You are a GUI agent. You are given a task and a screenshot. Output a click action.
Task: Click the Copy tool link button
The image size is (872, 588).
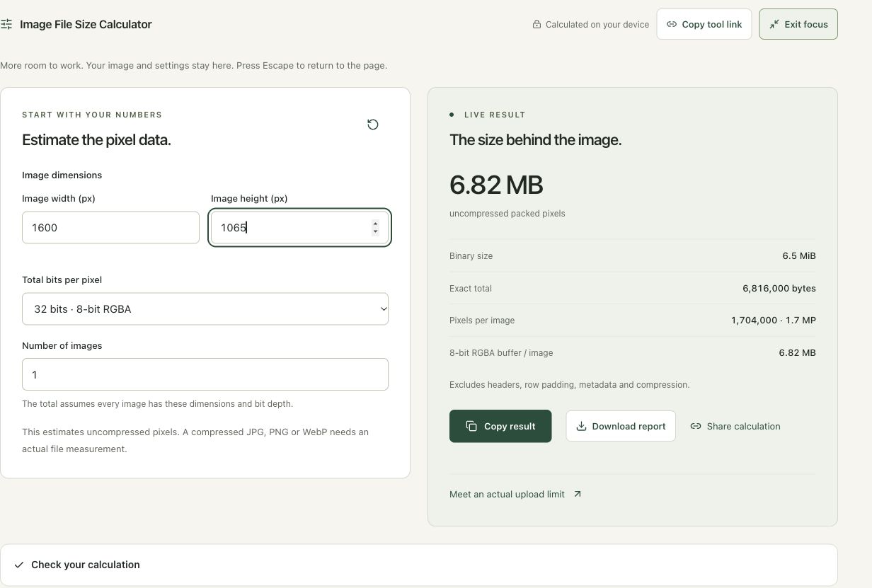[704, 24]
